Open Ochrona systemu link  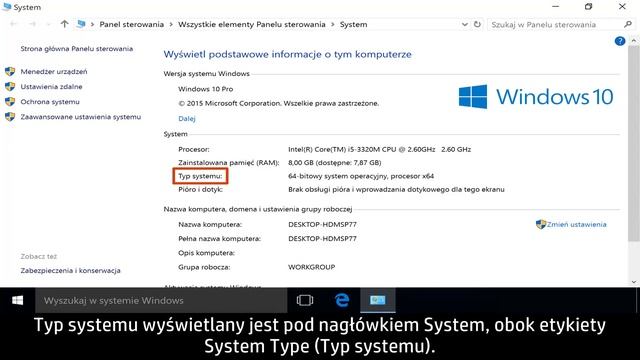point(50,102)
